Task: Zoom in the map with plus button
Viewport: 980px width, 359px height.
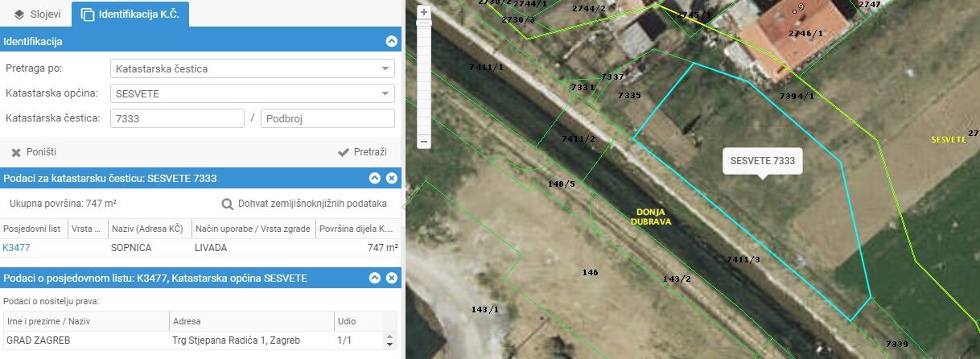Action: coord(423,12)
